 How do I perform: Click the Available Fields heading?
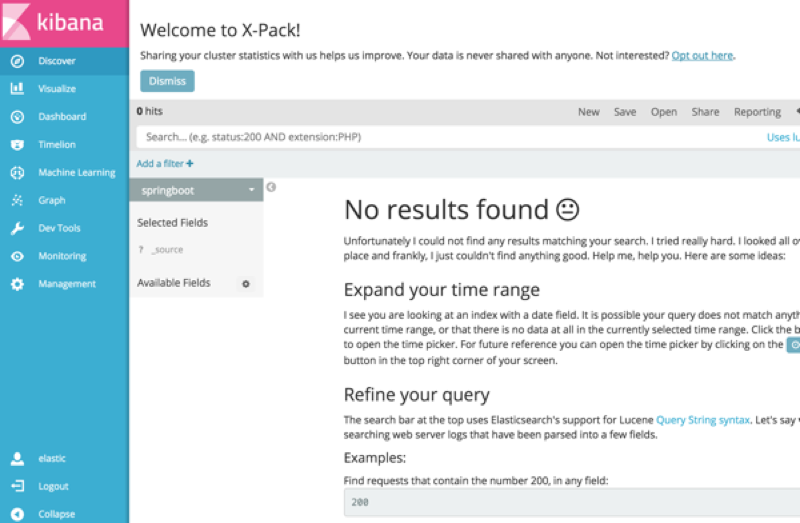173,283
